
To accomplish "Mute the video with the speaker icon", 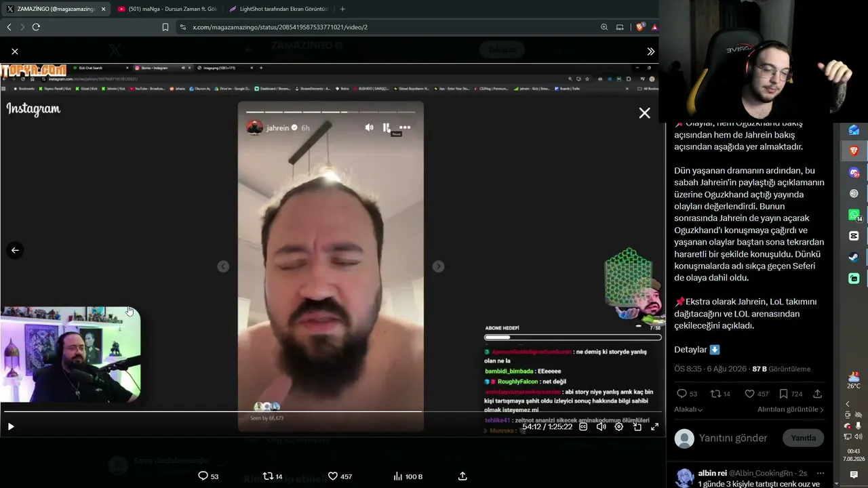I will (x=601, y=426).
